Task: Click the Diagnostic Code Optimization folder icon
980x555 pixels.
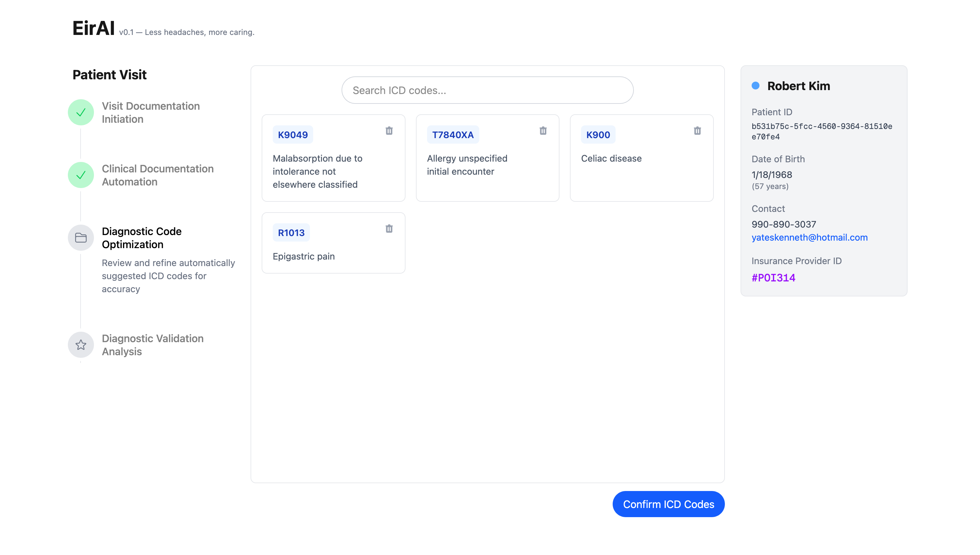Action: tap(81, 238)
